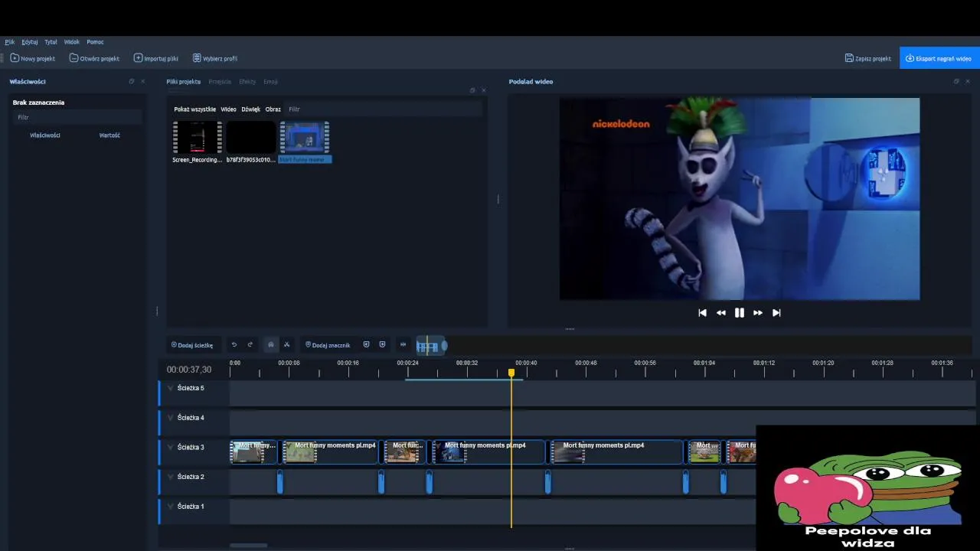The image size is (980, 551).
Task: Click the undo icon in timeline toolbar
Action: 234,345
